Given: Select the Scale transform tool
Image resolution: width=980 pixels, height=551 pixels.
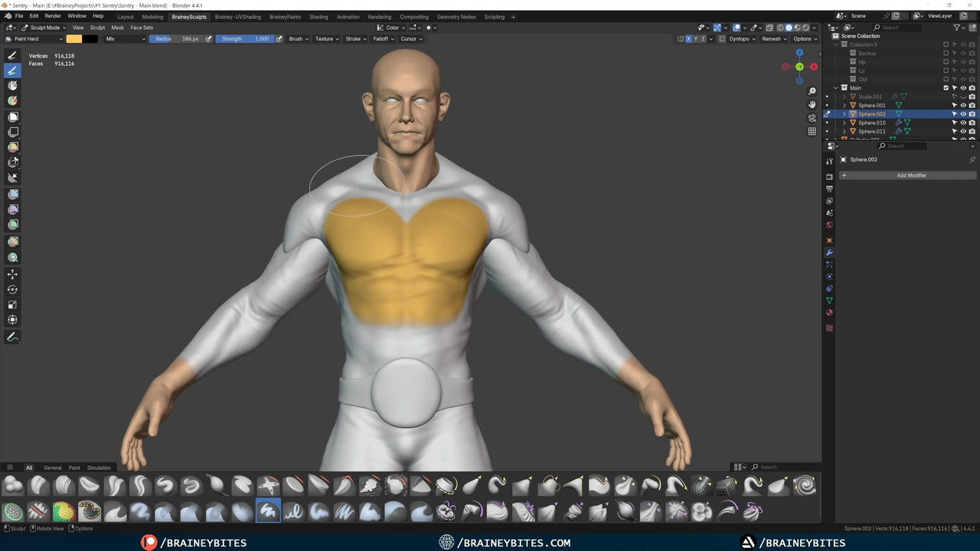Looking at the screenshot, I should click(12, 305).
